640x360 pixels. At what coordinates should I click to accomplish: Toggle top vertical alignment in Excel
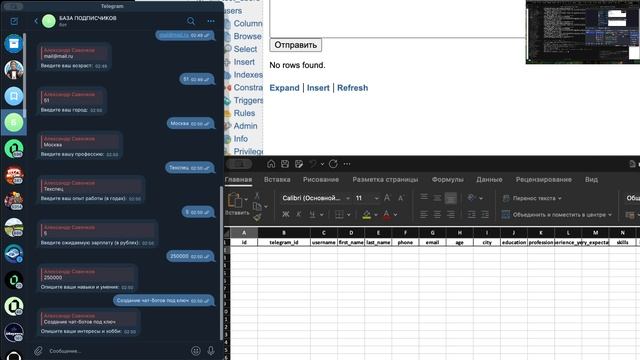click(424, 198)
